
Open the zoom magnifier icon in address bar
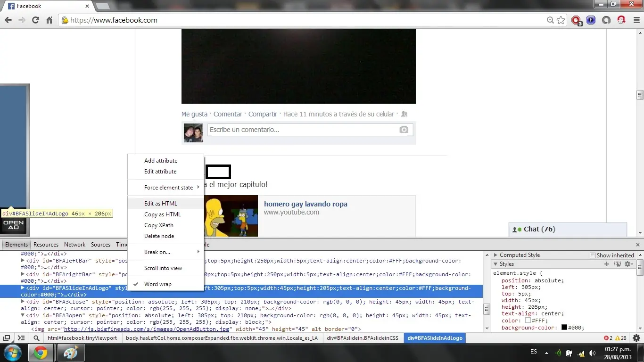pos(550,20)
